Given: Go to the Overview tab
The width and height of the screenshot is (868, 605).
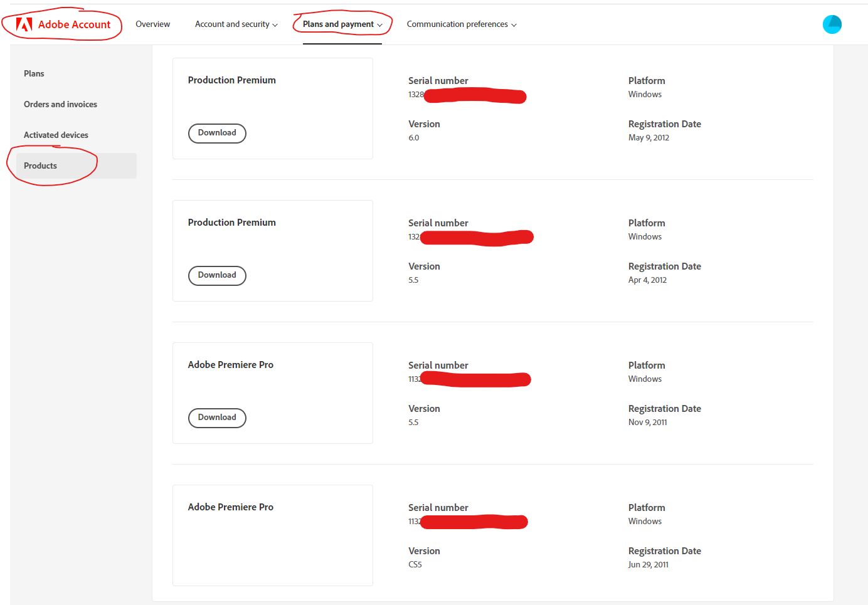Looking at the screenshot, I should (x=153, y=24).
